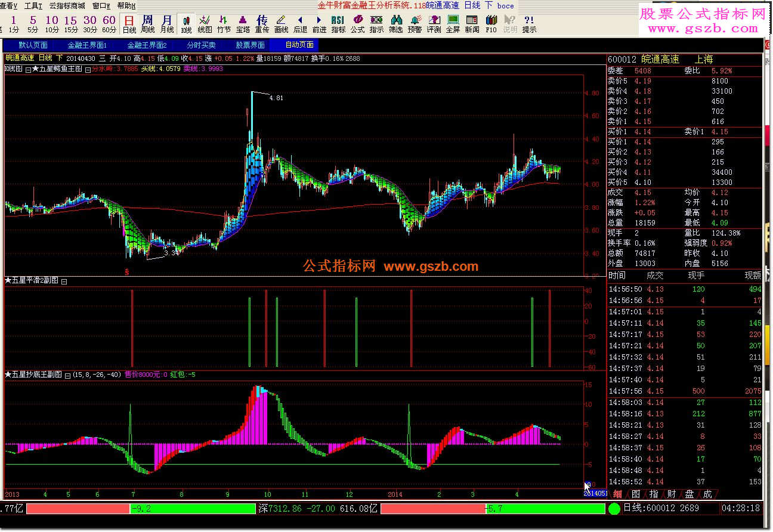Switch chart to 5-minute period (5分)
Screen dimensions: 773x532
[x=33, y=24]
